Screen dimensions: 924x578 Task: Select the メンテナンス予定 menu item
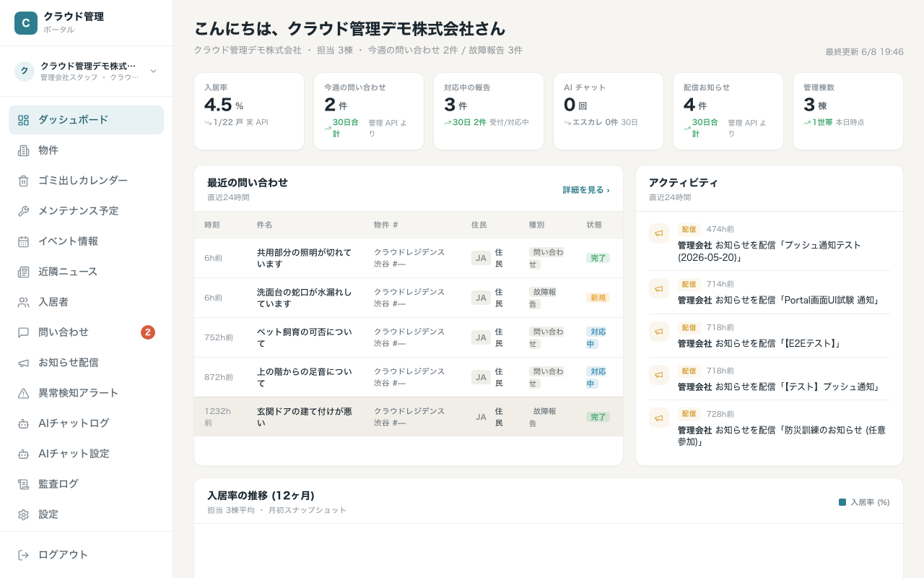86,211
